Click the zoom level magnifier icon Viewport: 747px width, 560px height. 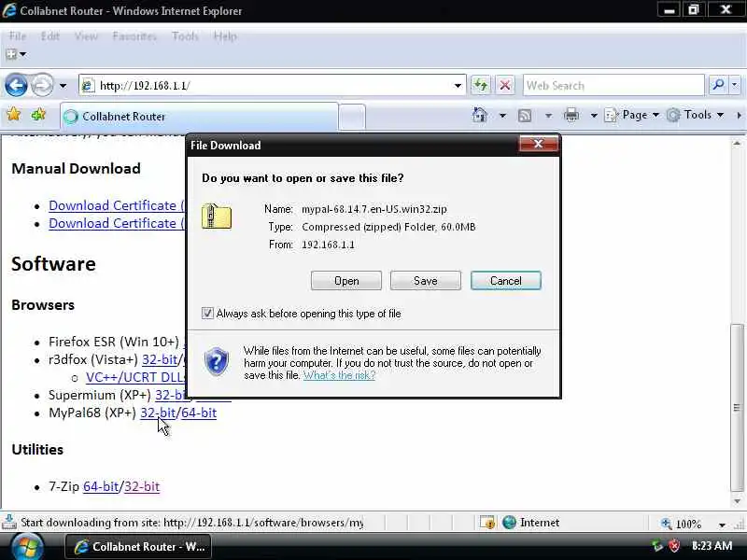[667, 524]
